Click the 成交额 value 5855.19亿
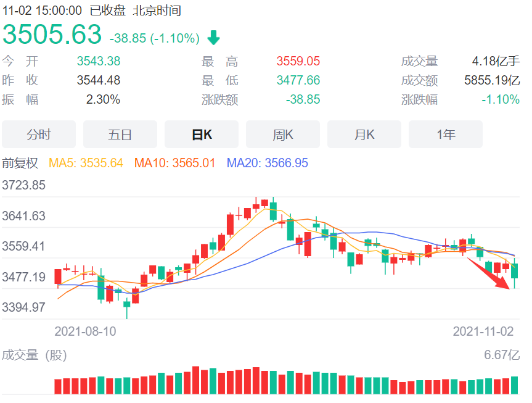This screenshot has height=403, width=532. (492, 80)
